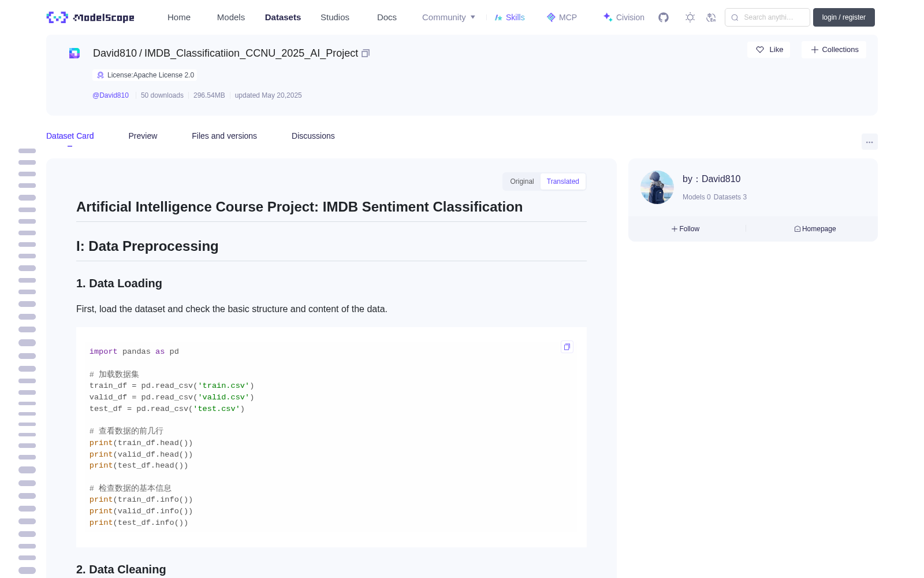Click the Datasets 3 count
Image resolution: width=924 pixels, height=578 pixels.
pyautogui.click(x=730, y=197)
